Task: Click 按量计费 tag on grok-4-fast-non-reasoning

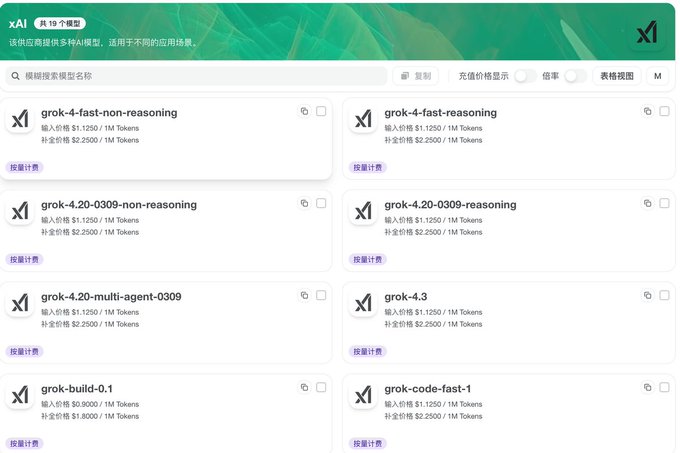Action: [x=24, y=167]
